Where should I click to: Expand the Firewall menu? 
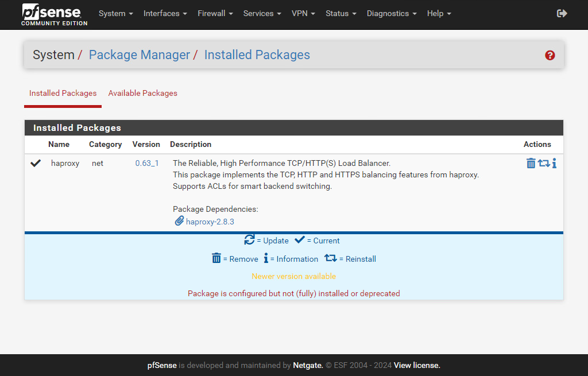point(215,14)
